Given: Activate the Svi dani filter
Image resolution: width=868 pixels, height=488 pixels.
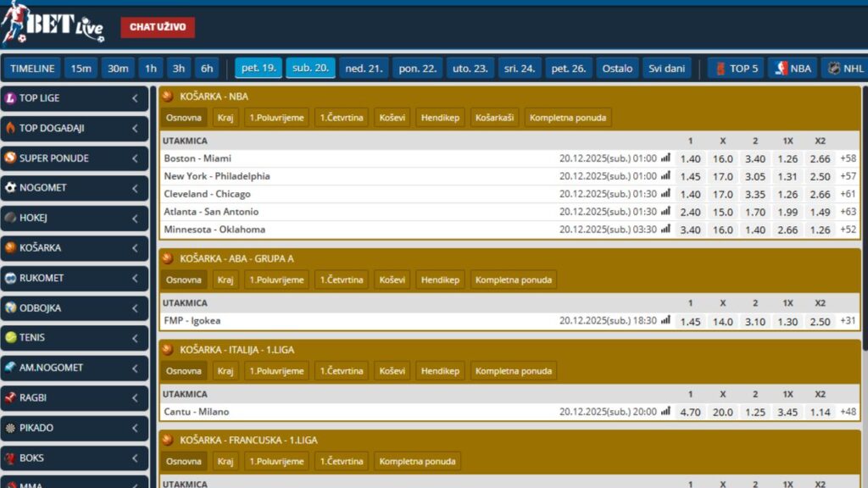Looking at the screenshot, I should tap(669, 68).
